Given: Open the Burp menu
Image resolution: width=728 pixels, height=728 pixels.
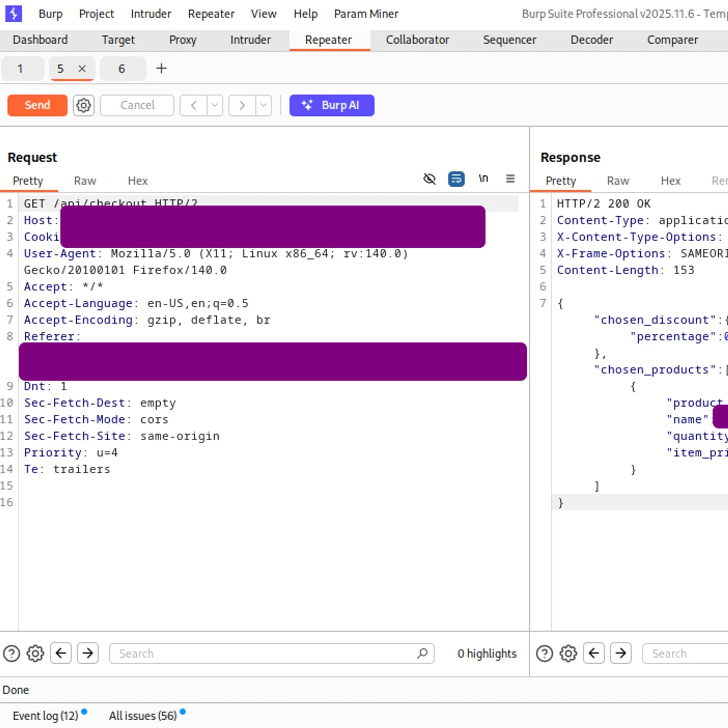Looking at the screenshot, I should 50,14.
